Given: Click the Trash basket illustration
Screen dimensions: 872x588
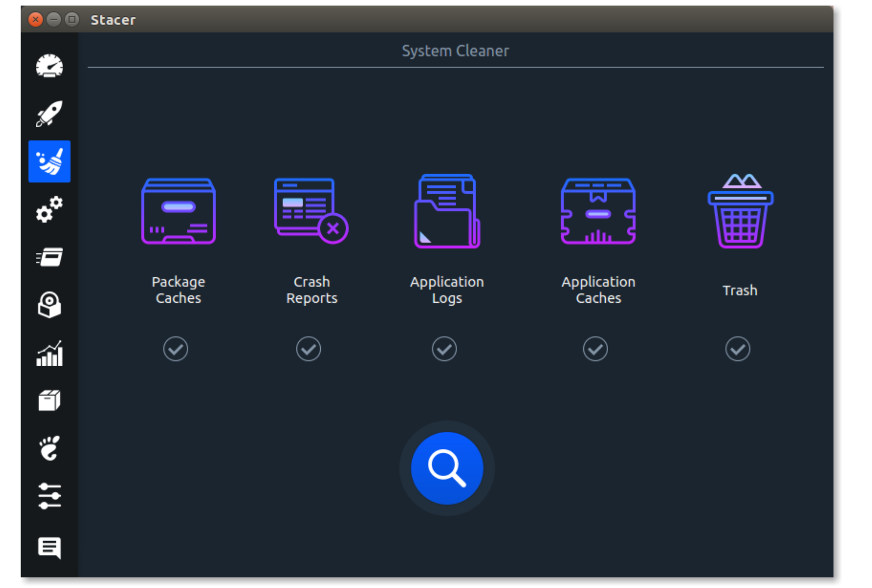Looking at the screenshot, I should (x=741, y=211).
